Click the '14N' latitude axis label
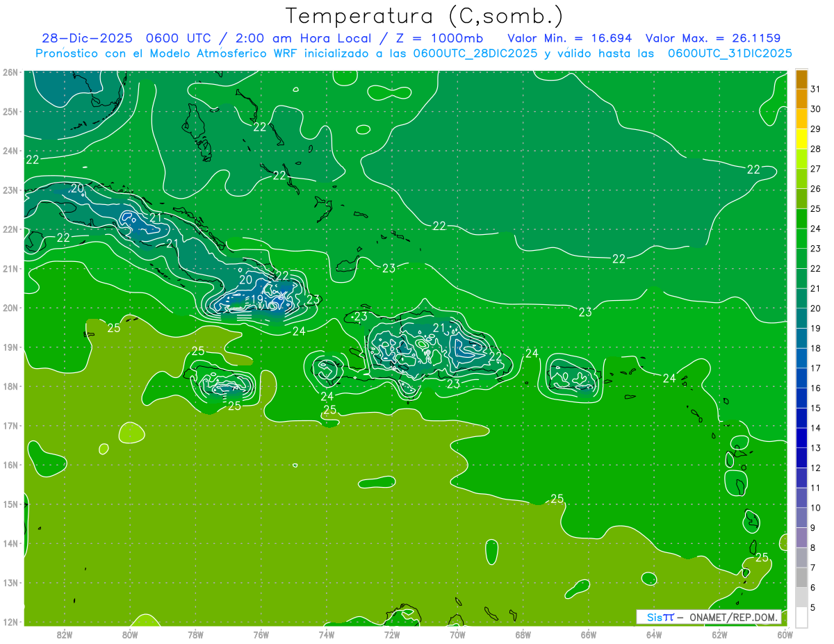Image resolution: width=834 pixels, height=644 pixels. click(x=10, y=543)
